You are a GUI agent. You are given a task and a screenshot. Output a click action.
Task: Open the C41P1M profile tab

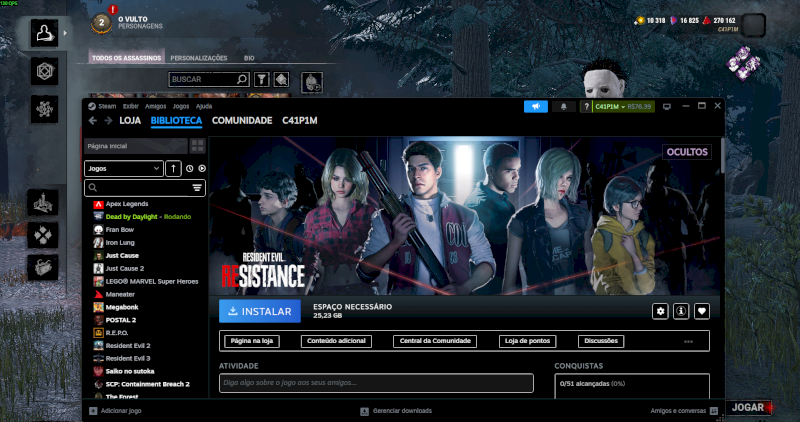pyautogui.click(x=299, y=121)
